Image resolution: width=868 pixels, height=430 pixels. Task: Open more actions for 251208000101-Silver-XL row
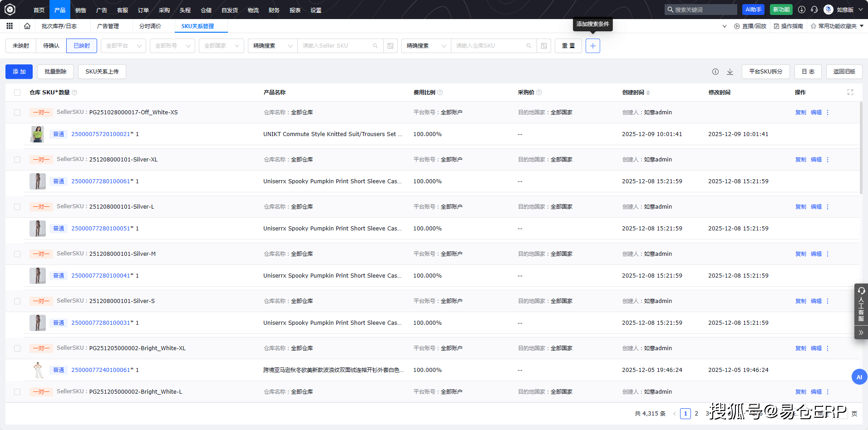828,160
